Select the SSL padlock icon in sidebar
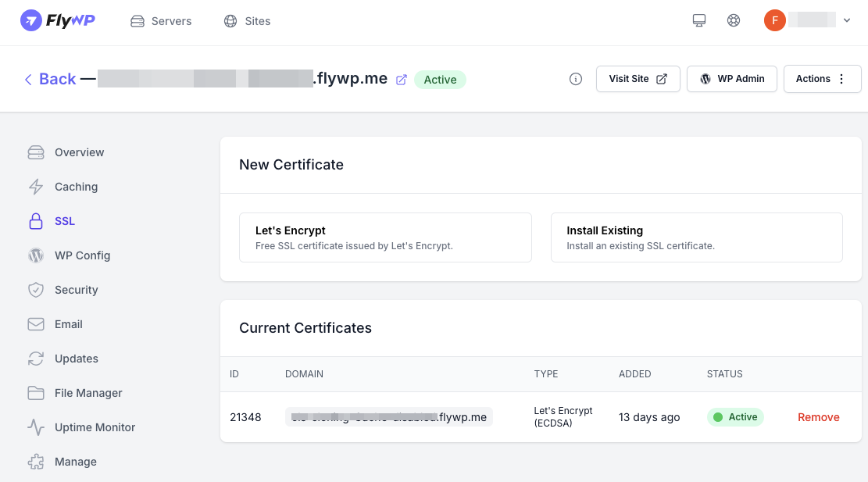Viewport: 868px width, 482px height. coord(36,221)
